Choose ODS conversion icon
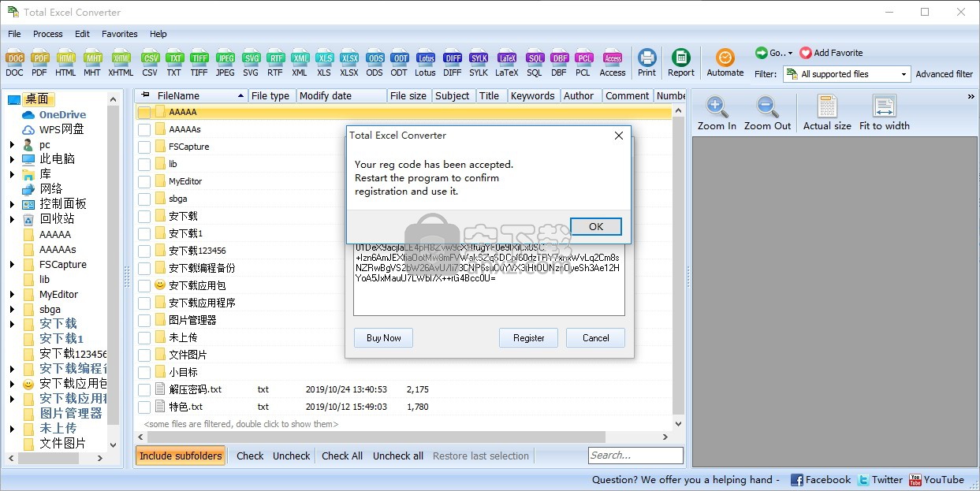The width and height of the screenshot is (980, 491). coord(374,63)
